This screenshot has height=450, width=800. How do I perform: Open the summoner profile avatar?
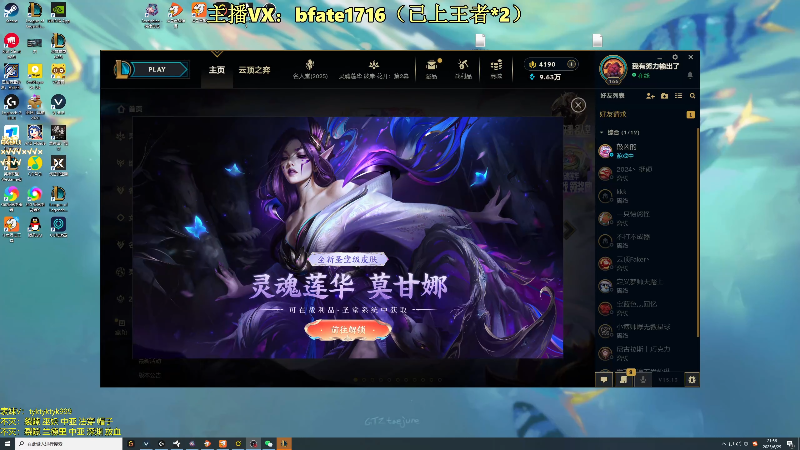(613, 70)
